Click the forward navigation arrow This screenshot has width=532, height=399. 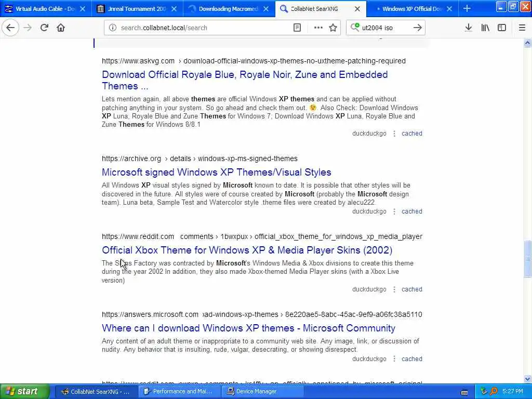click(x=28, y=28)
